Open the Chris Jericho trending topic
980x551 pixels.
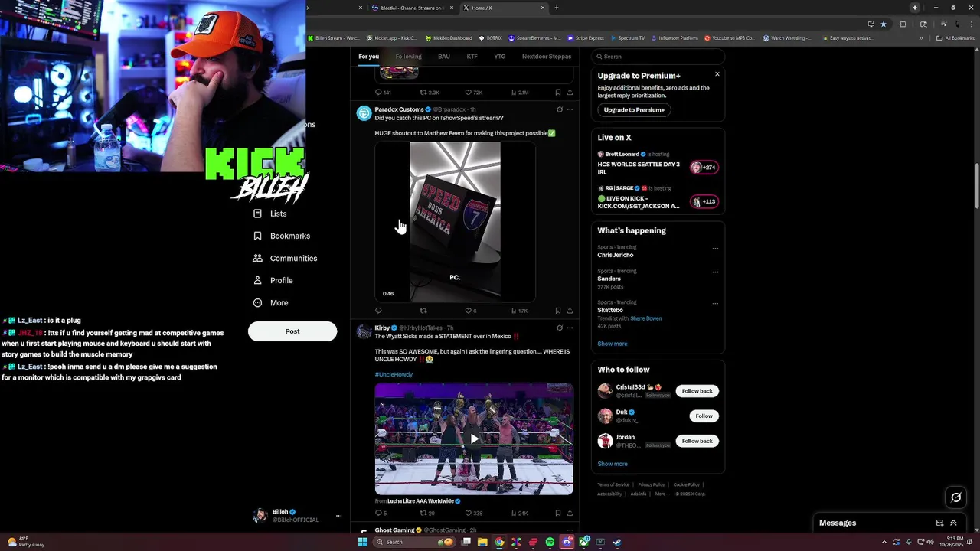[616, 255]
